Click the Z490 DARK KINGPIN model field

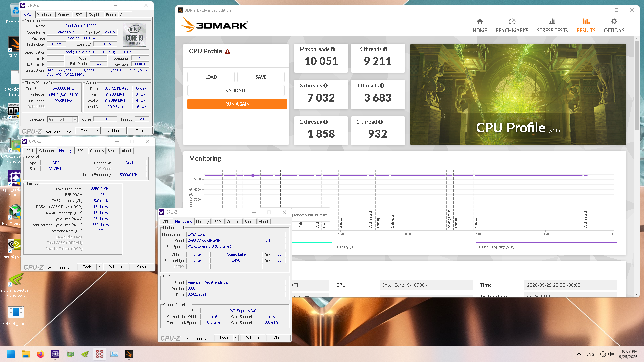point(218,240)
